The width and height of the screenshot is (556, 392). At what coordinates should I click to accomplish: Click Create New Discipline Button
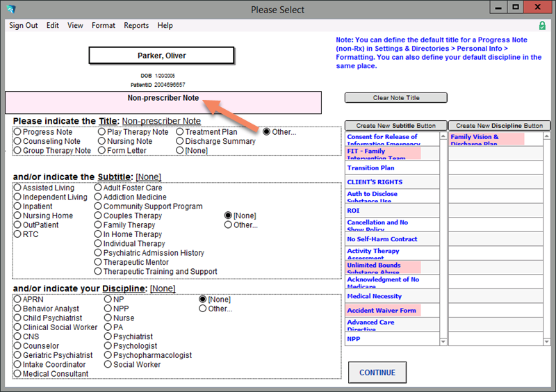coord(499,126)
